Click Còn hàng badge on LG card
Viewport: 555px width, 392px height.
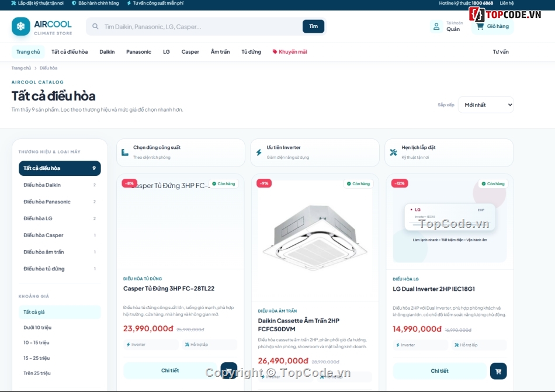click(x=493, y=183)
